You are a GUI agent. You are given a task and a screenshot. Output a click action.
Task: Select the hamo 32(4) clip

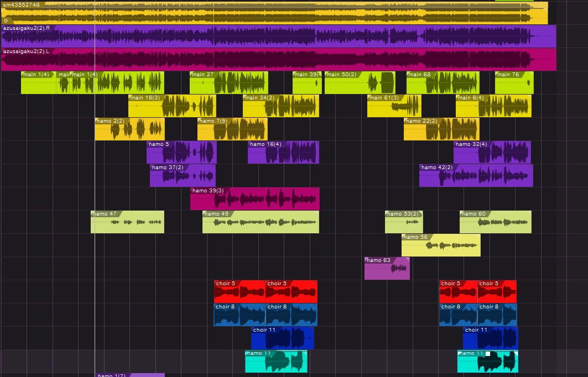click(492, 152)
